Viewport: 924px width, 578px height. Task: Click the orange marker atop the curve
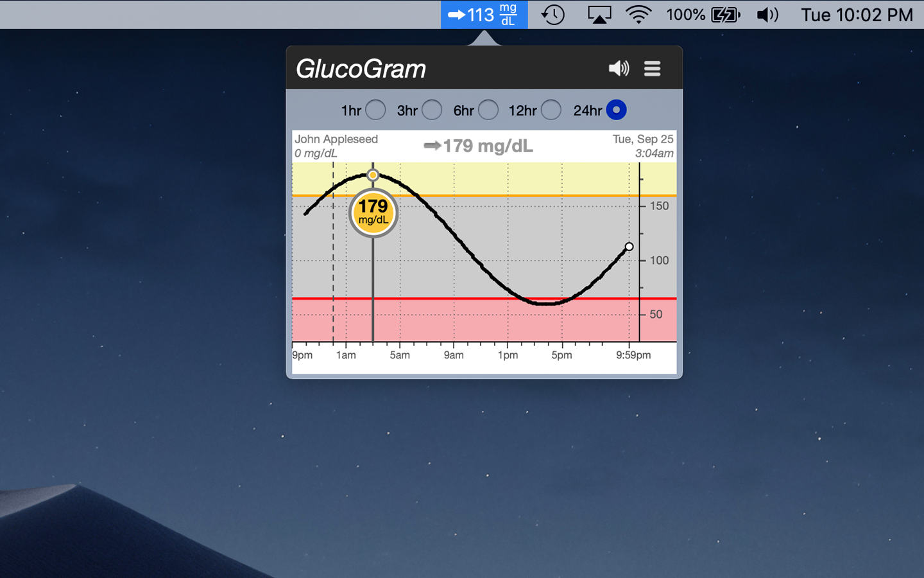(x=373, y=175)
